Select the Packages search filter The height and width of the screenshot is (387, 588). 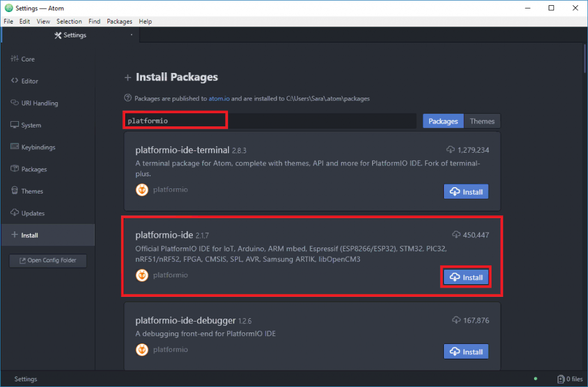click(443, 121)
